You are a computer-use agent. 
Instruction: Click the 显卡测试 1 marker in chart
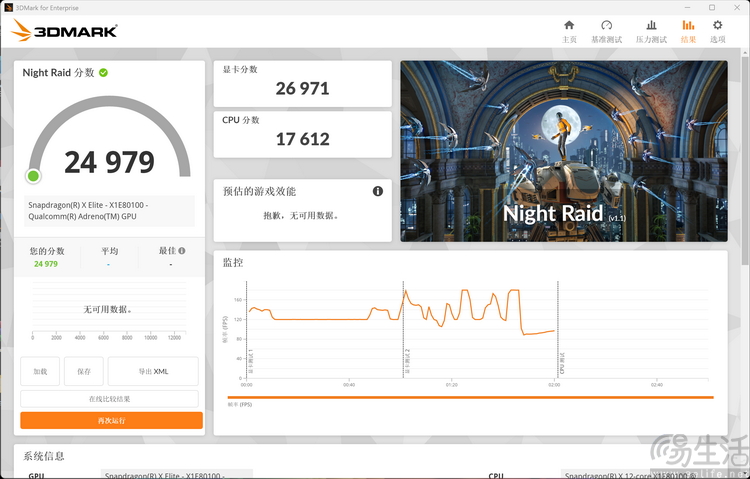251,361
